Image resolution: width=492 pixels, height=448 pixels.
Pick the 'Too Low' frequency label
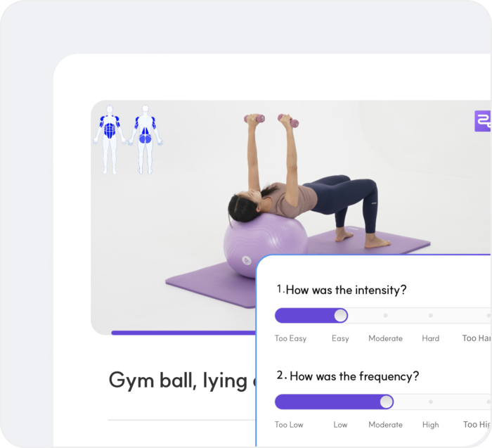point(289,425)
